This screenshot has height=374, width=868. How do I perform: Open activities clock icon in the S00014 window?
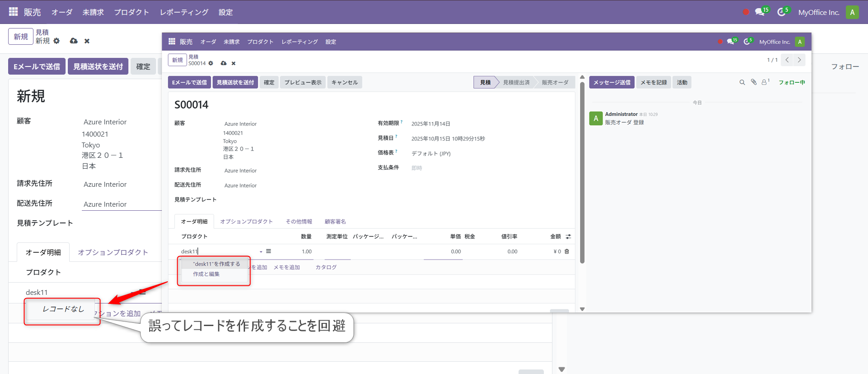[747, 41]
